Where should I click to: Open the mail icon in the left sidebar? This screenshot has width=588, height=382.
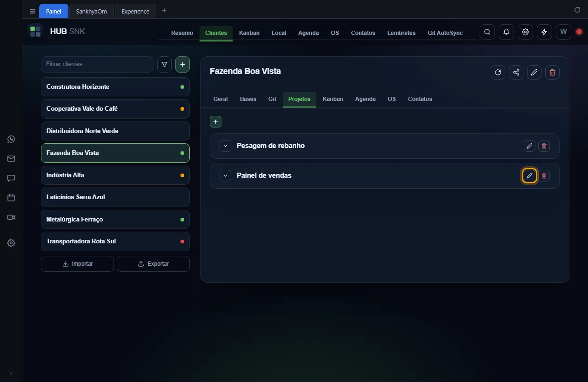click(11, 159)
